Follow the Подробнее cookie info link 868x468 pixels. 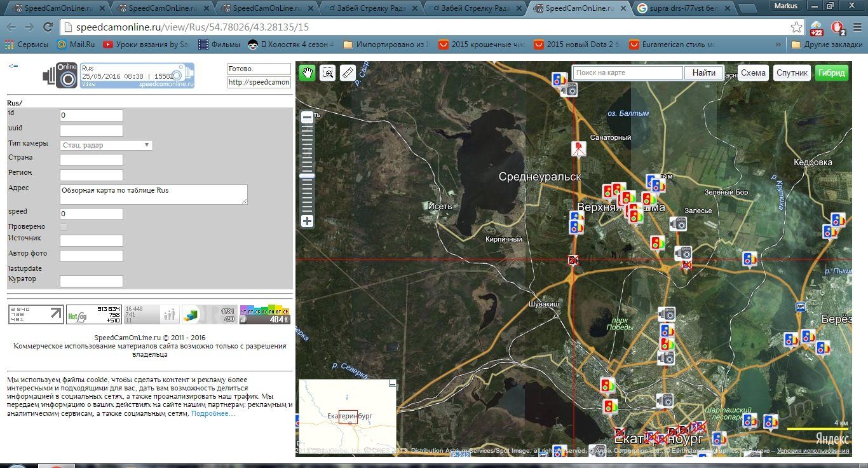coord(213,413)
